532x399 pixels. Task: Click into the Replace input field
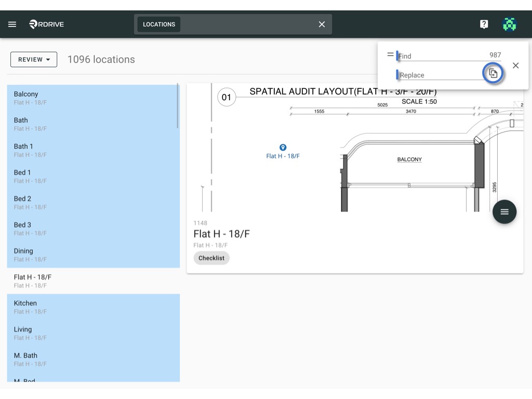click(440, 75)
